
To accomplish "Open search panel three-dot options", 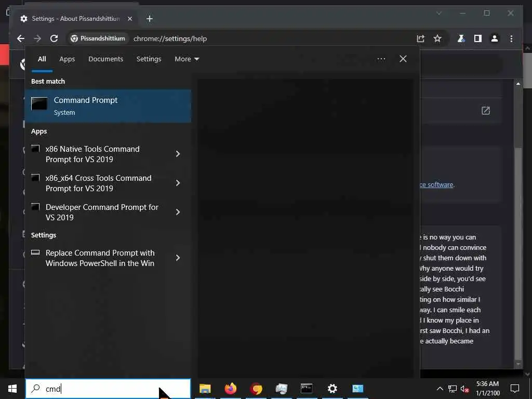I will pyautogui.click(x=381, y=59).
